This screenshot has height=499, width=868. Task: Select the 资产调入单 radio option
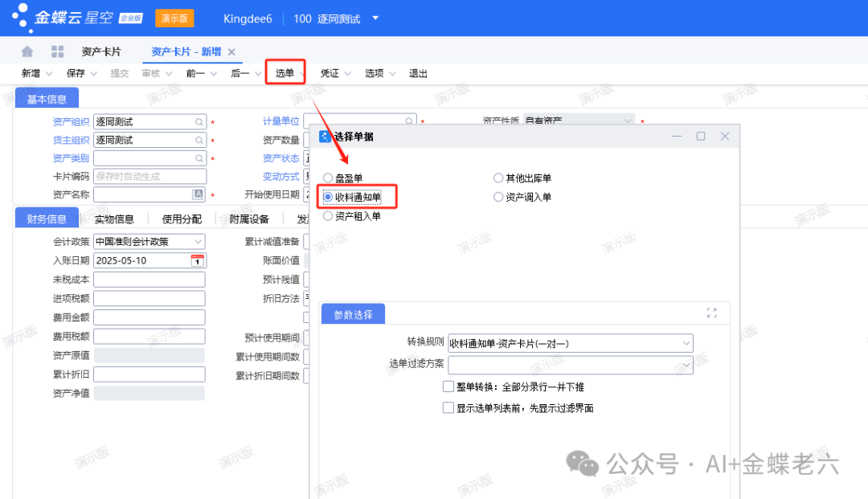point(498,197)
